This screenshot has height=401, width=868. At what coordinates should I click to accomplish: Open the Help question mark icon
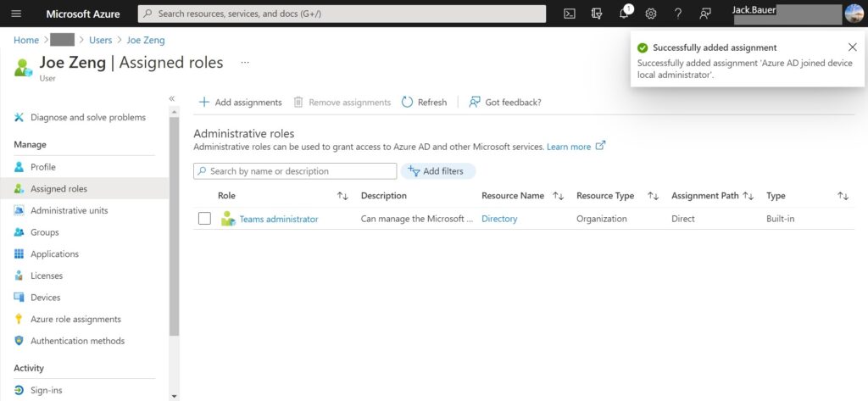(x=677, y=14)
